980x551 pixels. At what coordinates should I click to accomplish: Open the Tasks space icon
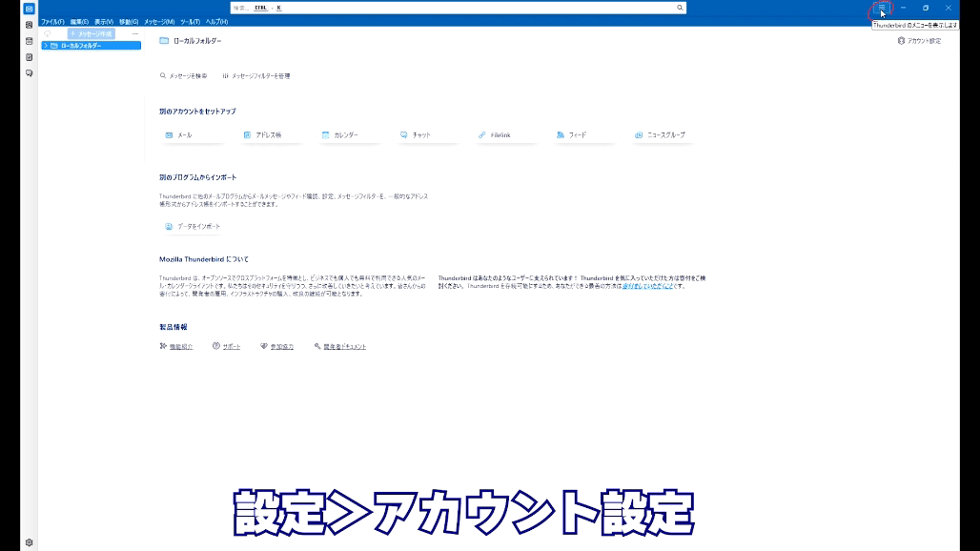tap(30, 56)
